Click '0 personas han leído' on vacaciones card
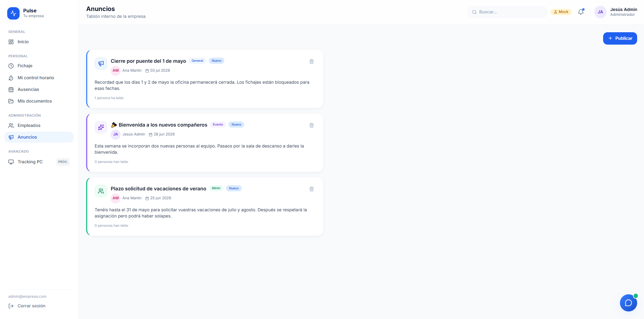The image size is (644, 319). click(x=111, y=226)
